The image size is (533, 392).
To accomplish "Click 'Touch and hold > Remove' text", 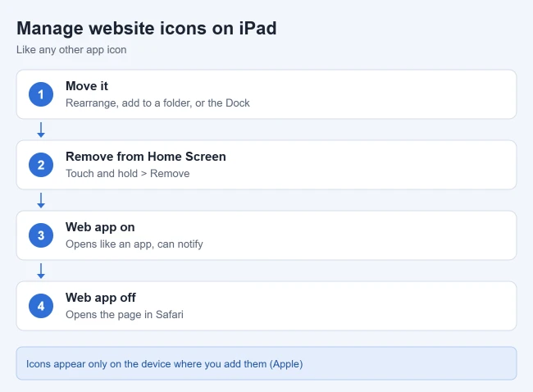I will pos(127,173).
